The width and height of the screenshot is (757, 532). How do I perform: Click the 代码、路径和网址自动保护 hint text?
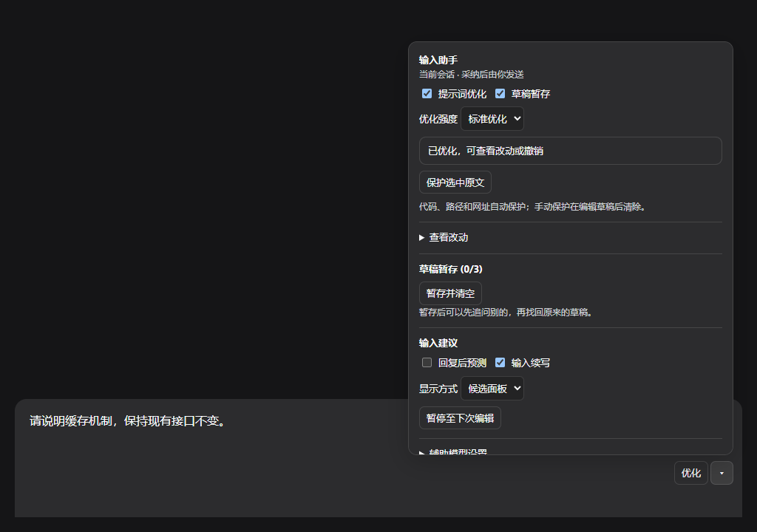point(533,207)
